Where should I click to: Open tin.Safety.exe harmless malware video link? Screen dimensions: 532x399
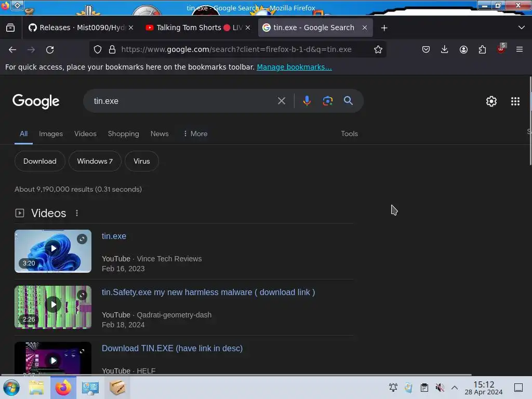coord(208,292)
